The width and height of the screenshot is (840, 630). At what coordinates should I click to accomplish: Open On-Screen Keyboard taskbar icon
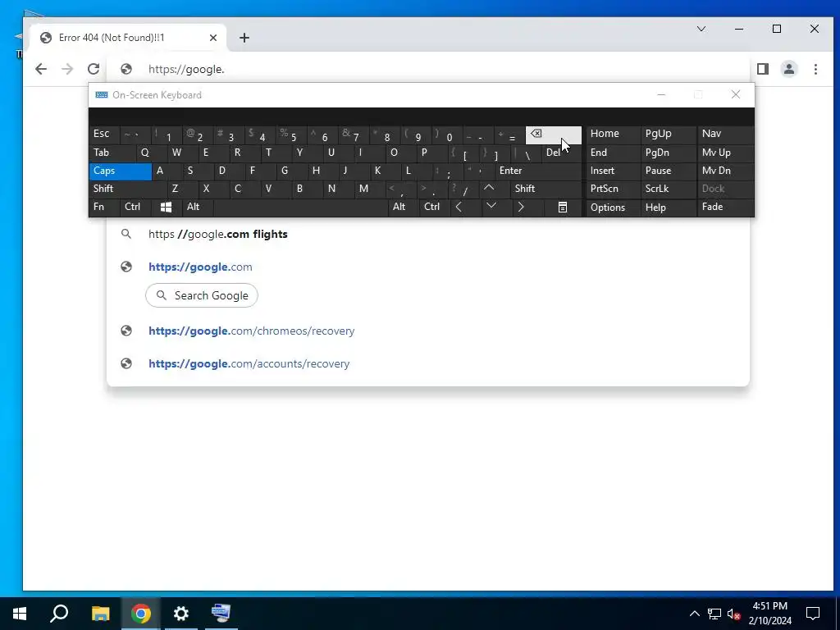click(x=221, y=614)
